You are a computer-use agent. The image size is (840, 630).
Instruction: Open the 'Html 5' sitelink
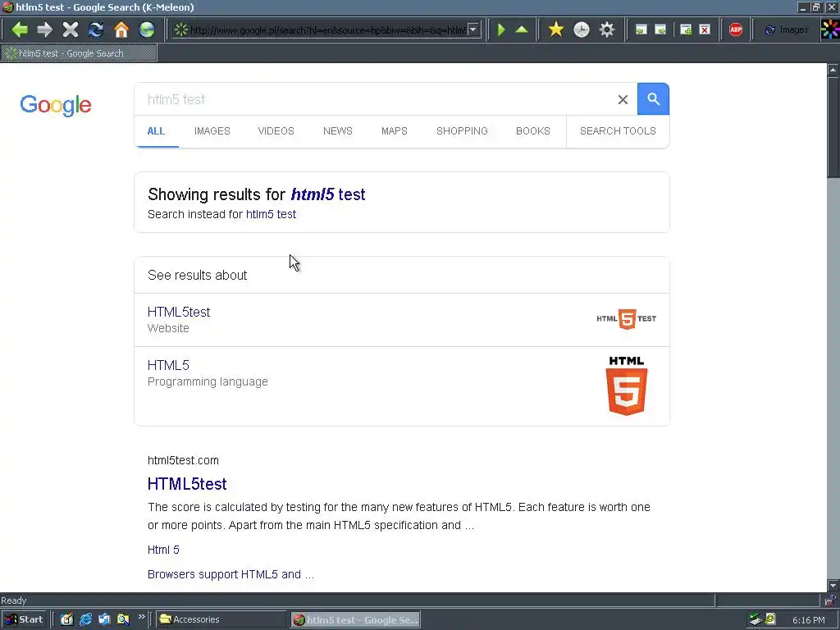click(163, 550)
